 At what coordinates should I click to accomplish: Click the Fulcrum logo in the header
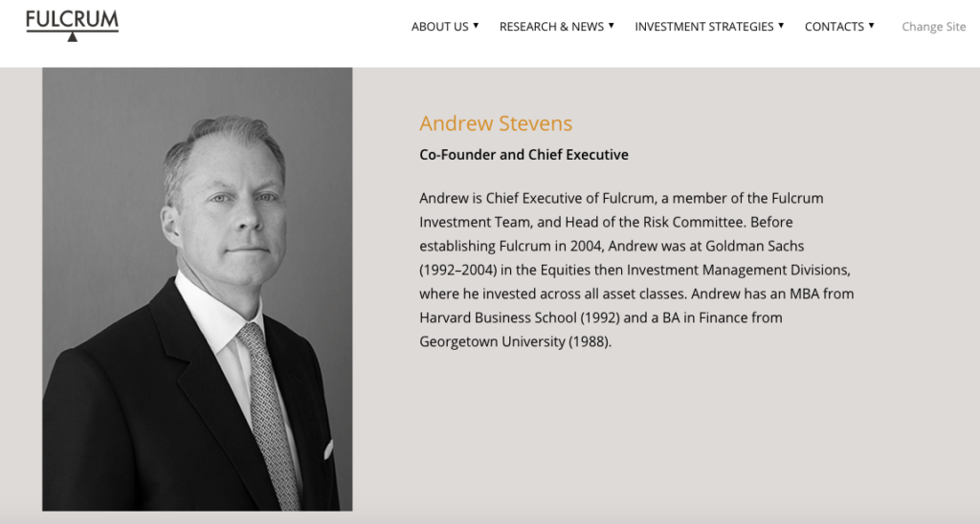pyautogui.click(x=72, y=19)
